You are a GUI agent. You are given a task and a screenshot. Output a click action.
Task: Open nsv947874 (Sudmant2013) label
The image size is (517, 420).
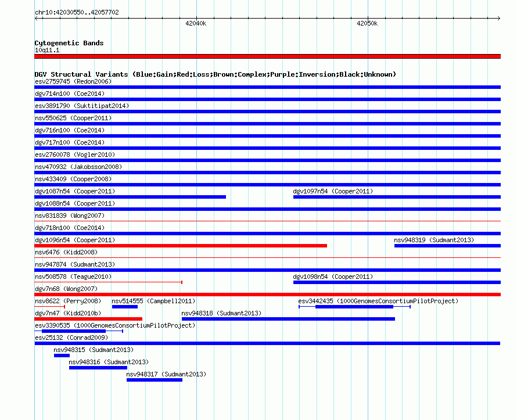[x=75, y=264]
